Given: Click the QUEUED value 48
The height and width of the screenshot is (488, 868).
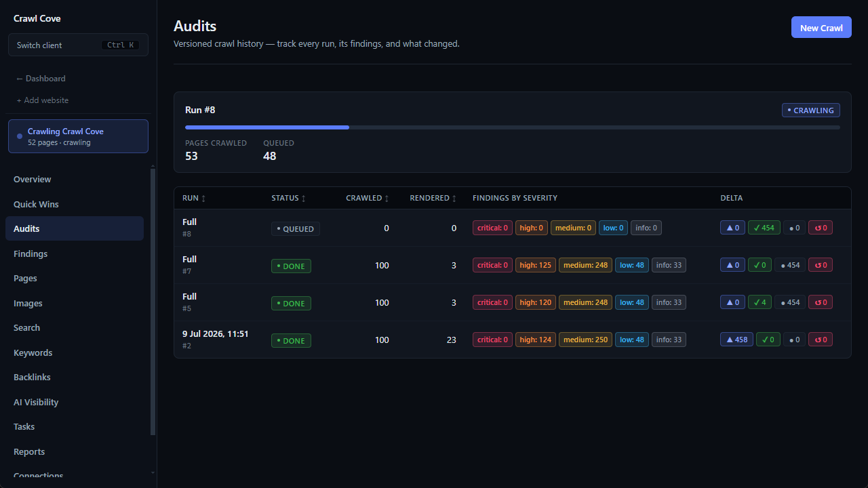Looking at the screenshot, I should pyautogui.click(x=270, y=156).
